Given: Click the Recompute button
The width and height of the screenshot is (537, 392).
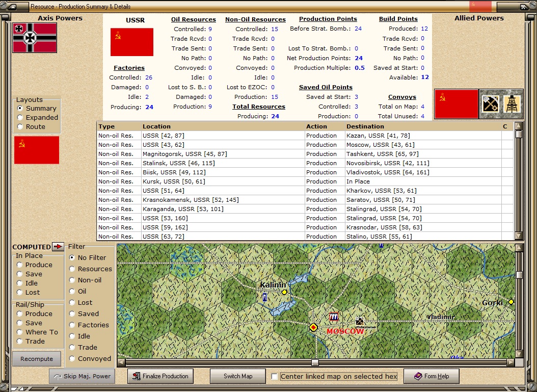Looking at the screenshot, I should click(37, 359).
